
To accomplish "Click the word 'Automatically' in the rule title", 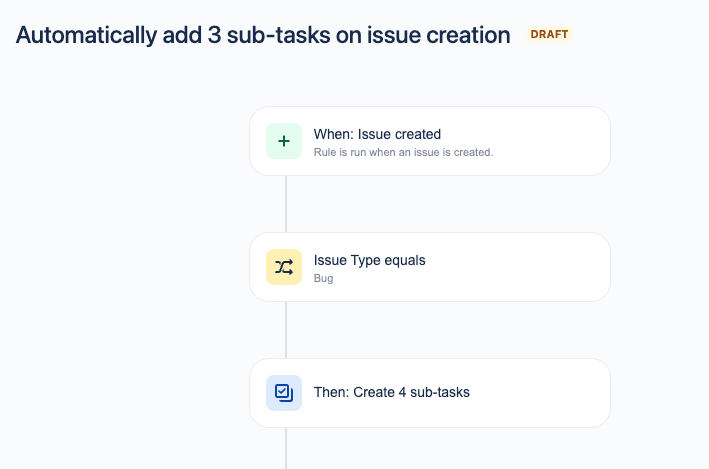I will [x=86, y=35].
